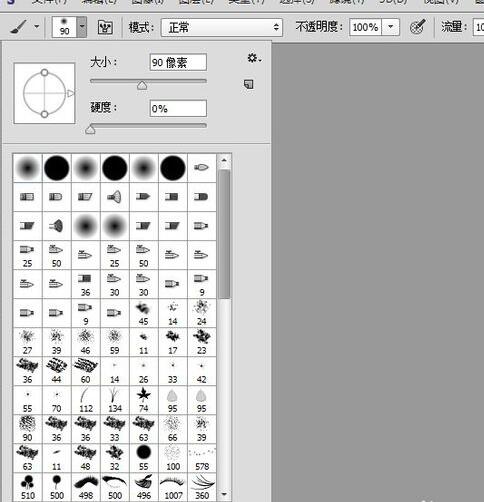Click the 硬度 hardness slider handle
This screenshot has width=484, height=502.
point(90,130)
